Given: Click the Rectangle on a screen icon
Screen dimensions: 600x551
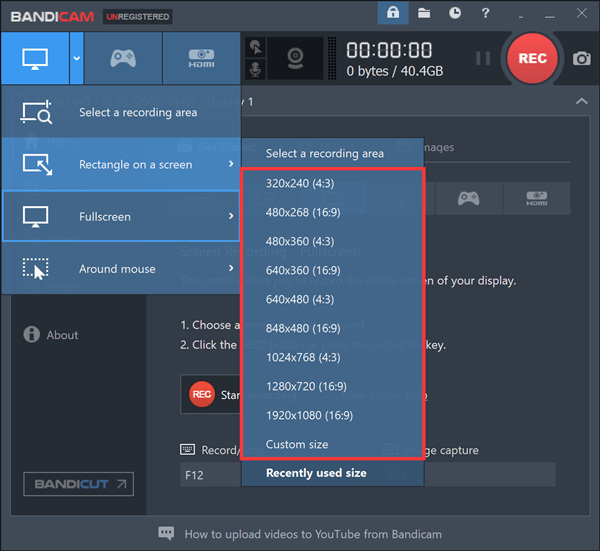Looking at the screenshot, I should coord(37,164).
